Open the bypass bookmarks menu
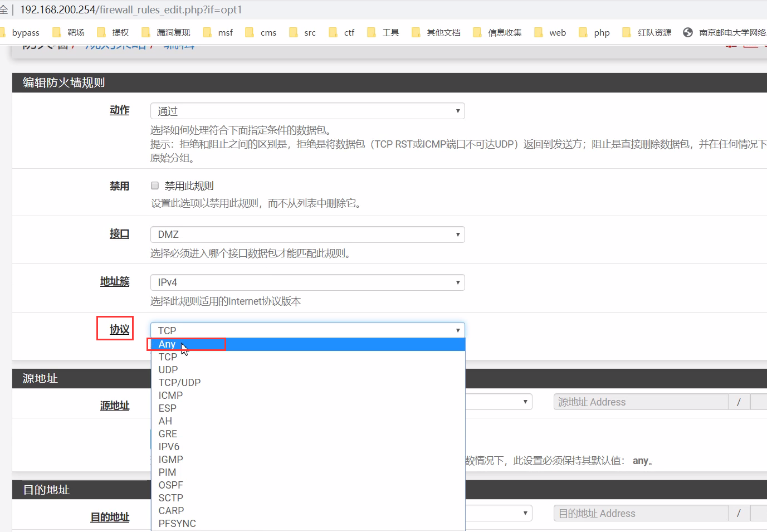 [x=25, y=32]
